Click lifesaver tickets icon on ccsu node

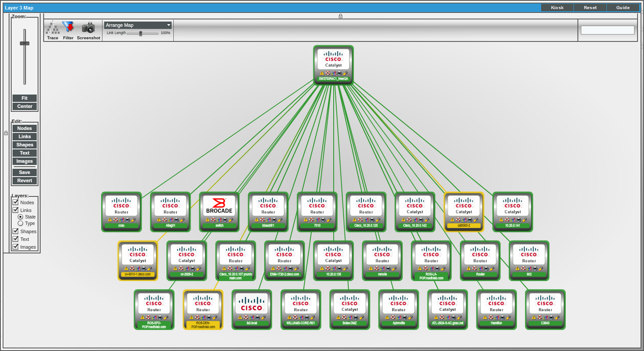pos(116,220)
